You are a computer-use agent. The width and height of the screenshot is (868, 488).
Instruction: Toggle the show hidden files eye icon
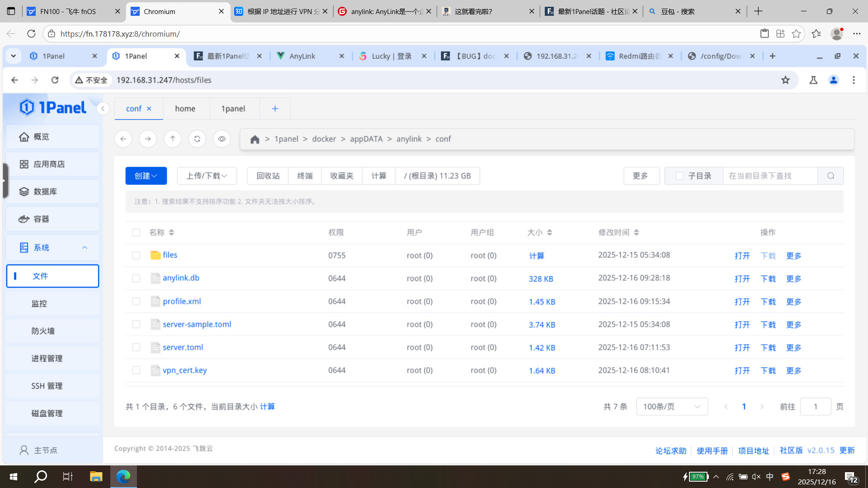pyautogui.click(x=222, y=139)
